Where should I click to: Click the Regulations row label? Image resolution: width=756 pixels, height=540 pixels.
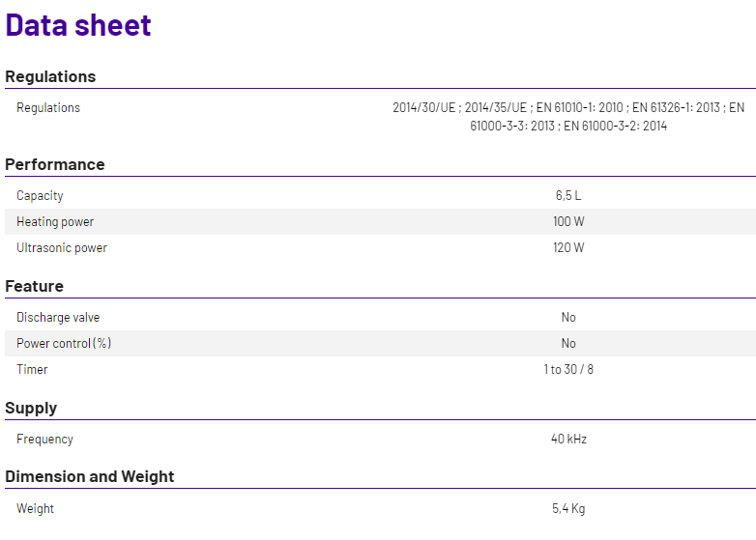[48, 107]
